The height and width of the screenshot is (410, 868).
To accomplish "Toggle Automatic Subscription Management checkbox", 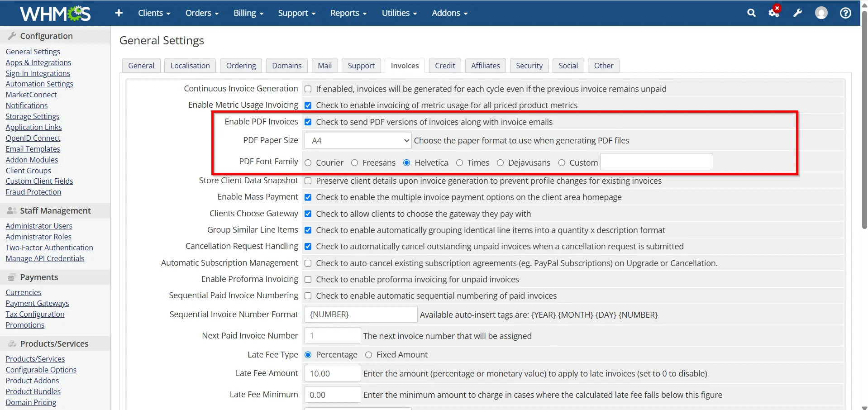I will pos(308,263).
